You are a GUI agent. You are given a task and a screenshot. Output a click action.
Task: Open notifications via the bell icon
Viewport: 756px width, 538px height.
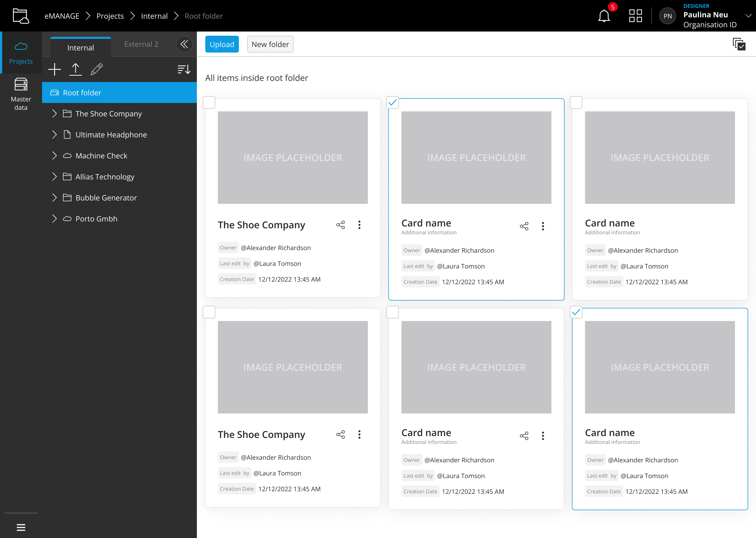[604, 15]
